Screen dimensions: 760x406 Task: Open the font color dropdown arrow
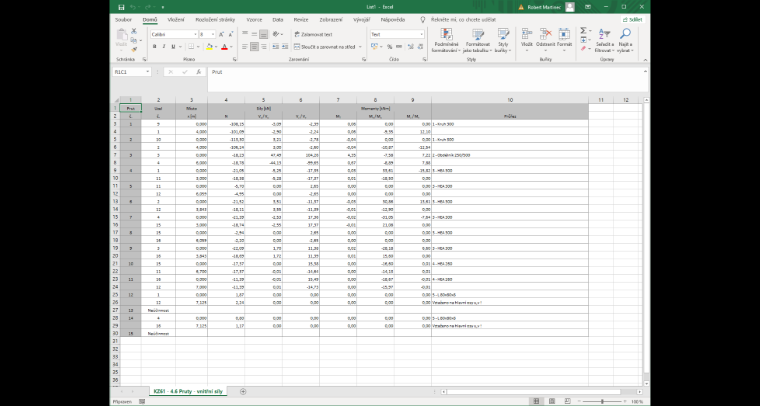(x=231, y=47)
